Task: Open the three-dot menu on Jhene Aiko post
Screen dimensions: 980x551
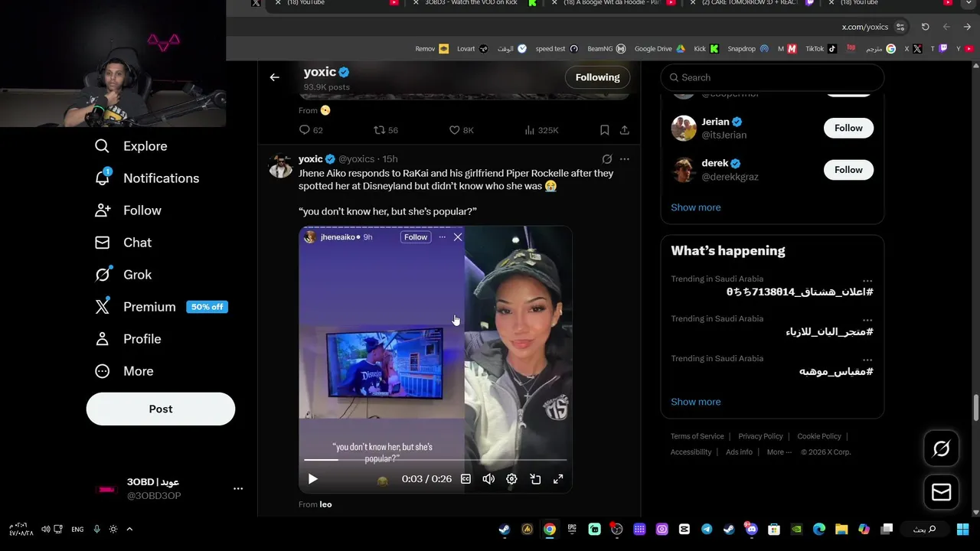Action: tap(625, 159)
